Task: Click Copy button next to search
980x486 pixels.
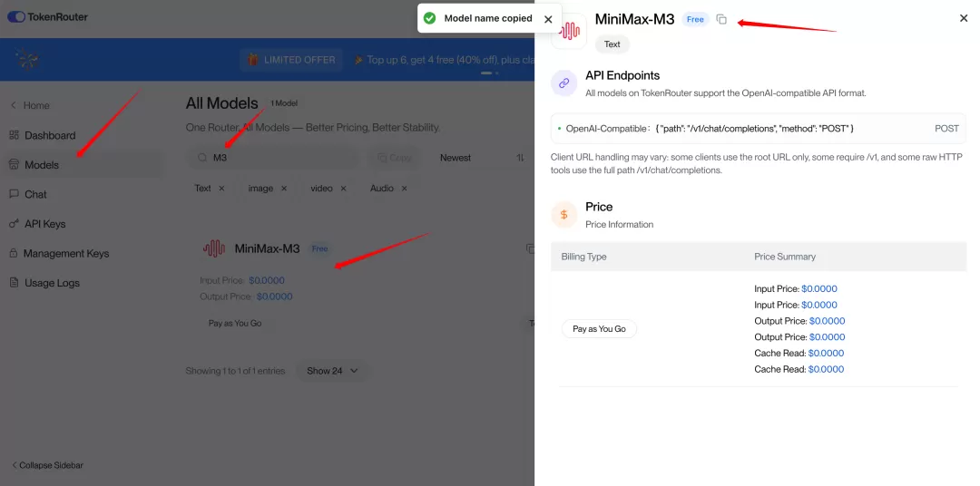Action: pos(395,158)
